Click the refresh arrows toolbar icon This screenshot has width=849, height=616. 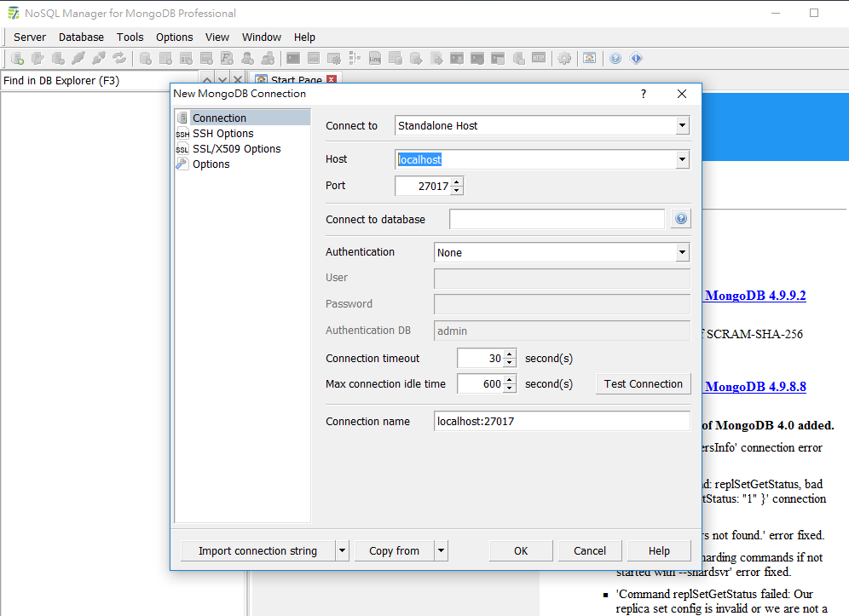(119, 58)
